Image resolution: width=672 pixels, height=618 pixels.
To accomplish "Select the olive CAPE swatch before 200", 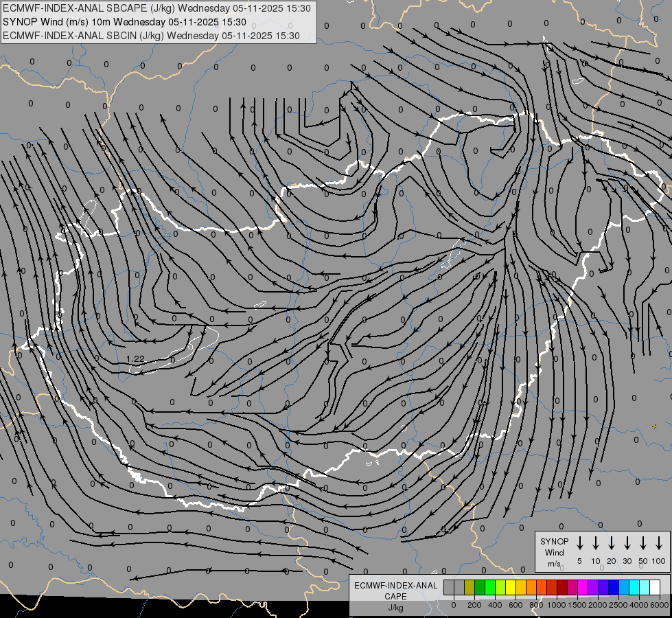I will click(x=470, y=587).
